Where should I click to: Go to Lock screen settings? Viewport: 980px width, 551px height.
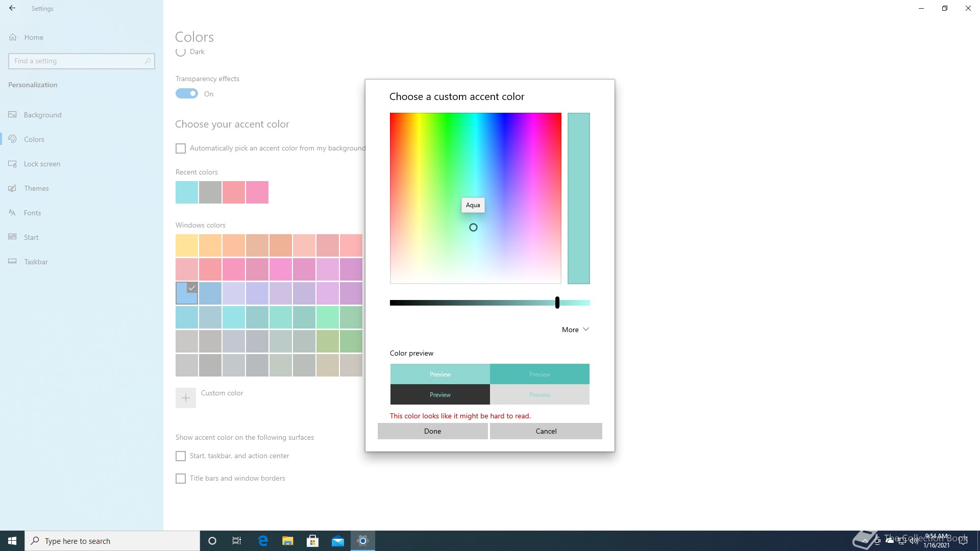point(42,164)
